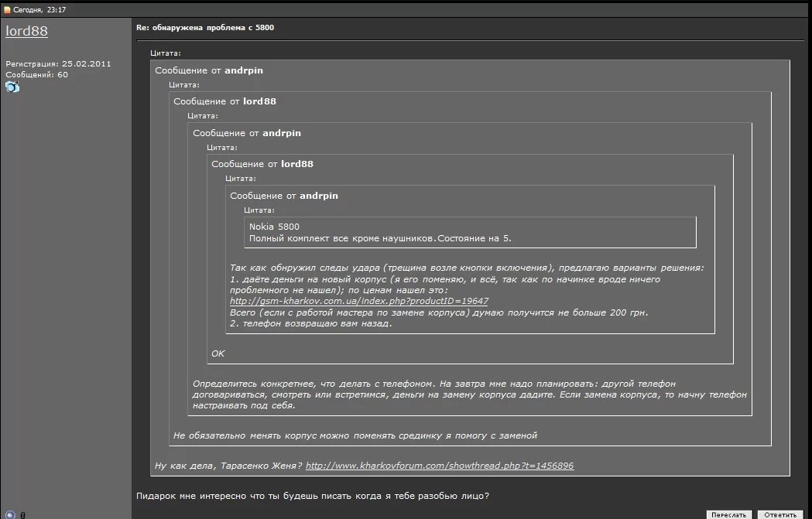812x519 pixels.
Task: Click the camera icon under "Сообщений: 60"
Action: (12, 87)
